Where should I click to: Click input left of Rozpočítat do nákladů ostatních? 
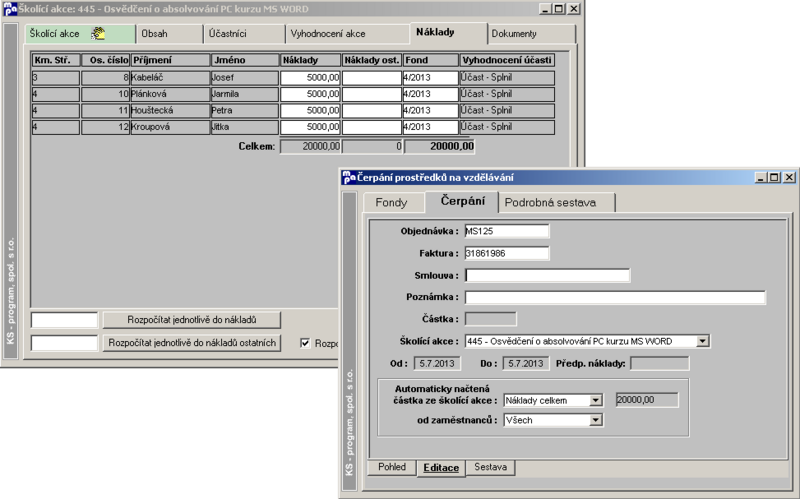(x=64, y=343)
